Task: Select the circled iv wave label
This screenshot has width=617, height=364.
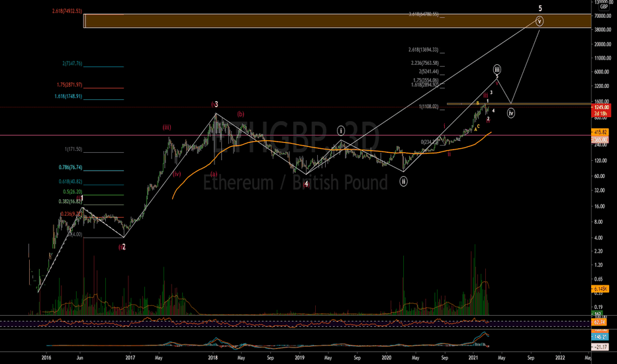Action: (511, 113)
